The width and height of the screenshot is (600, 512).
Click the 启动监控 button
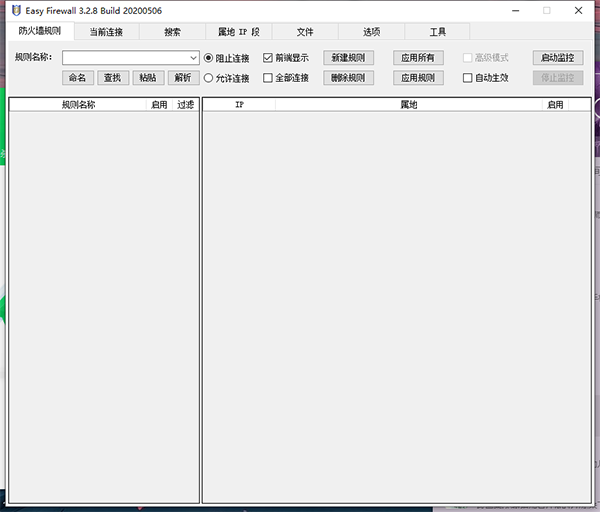(558, 58)
